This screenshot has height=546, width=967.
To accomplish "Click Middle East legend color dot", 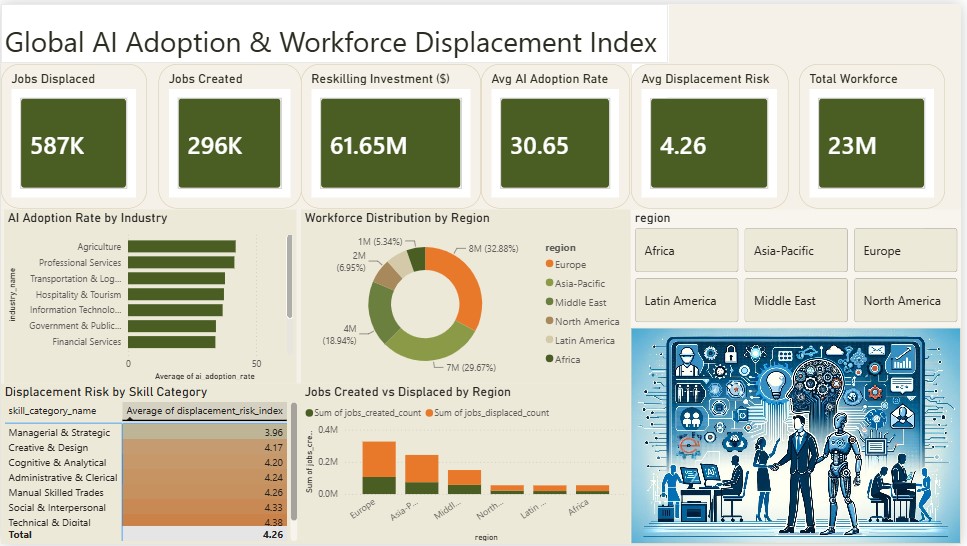I will [x=549, y=302].
